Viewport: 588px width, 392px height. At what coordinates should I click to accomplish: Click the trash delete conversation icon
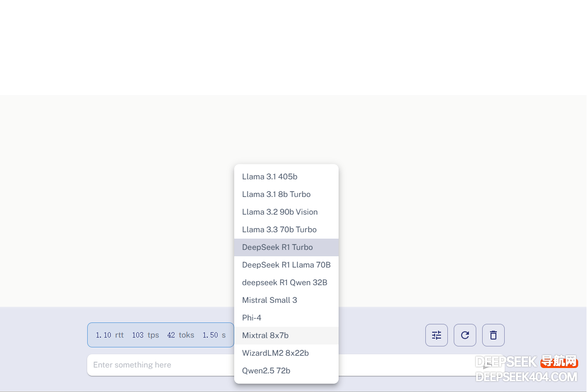tap(493, 335)
